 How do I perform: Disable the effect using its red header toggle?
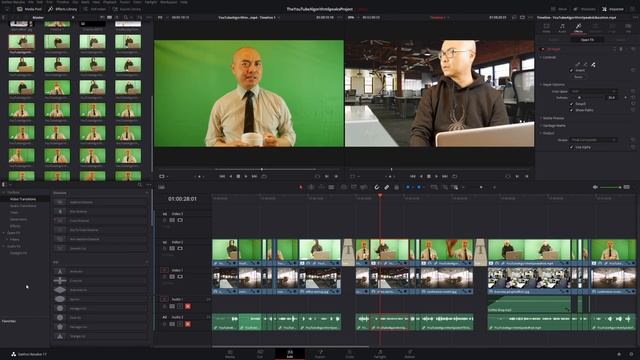tap(543, 49)
